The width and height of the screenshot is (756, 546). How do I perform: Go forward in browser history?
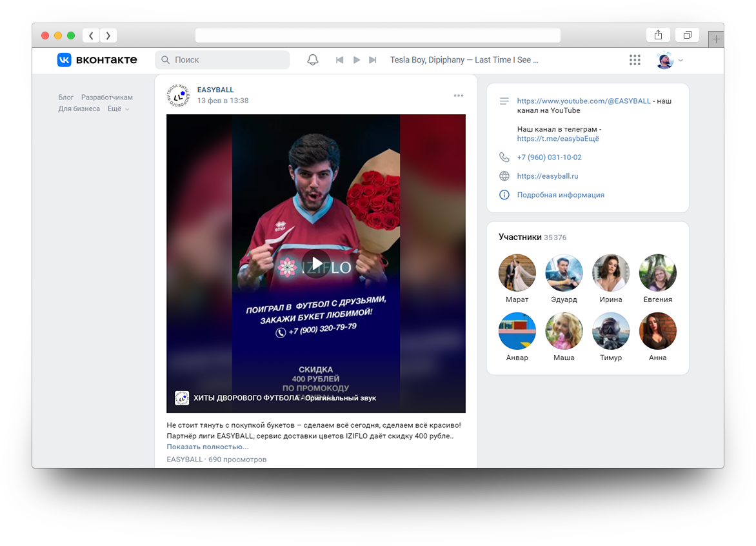point(108,35)
